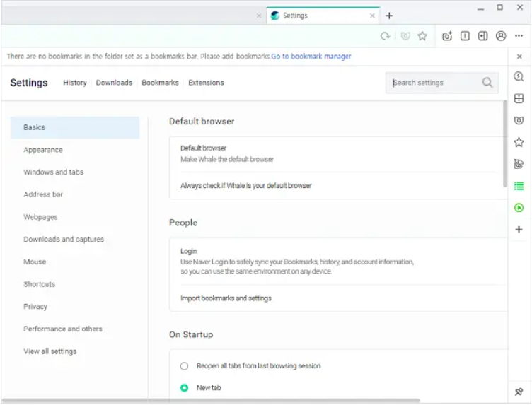Switch to the Settings browser tab
This screenshot has height=405, width=532.
(x=323, y=16)
